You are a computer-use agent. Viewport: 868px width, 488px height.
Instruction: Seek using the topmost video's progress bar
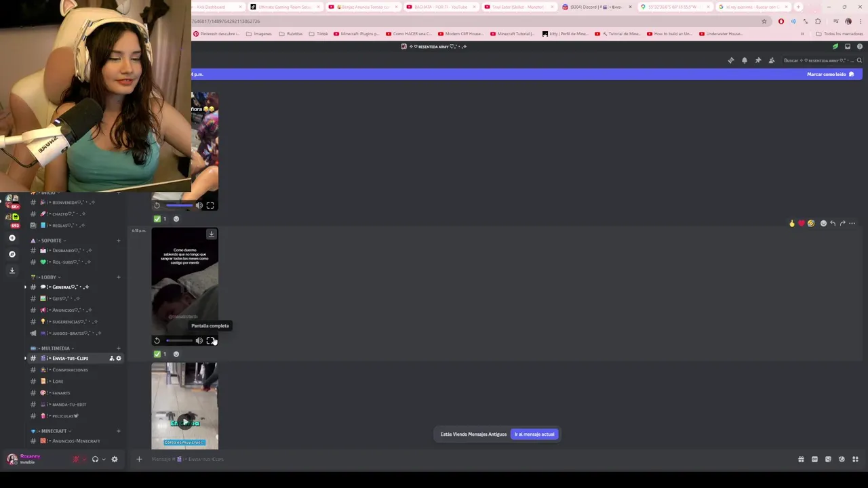(x=178, y=205)
